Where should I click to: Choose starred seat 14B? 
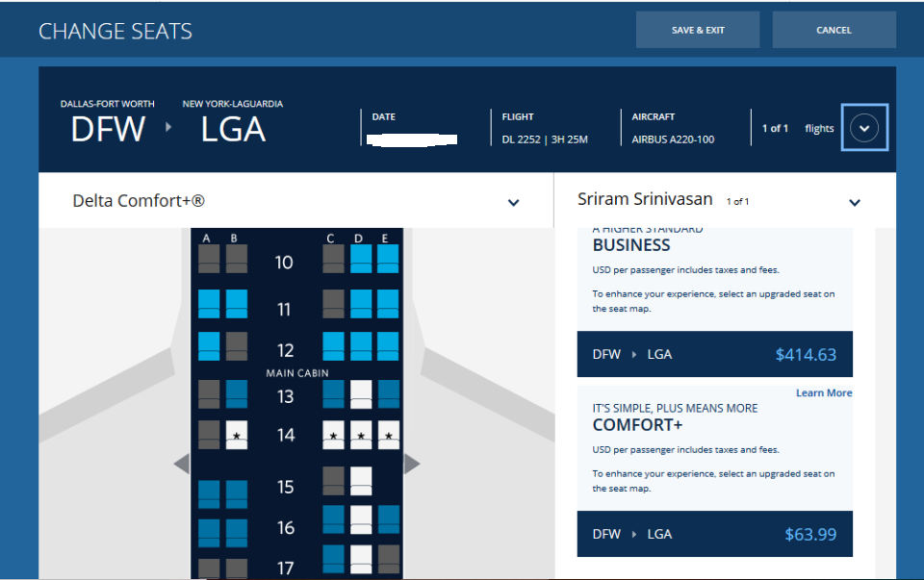click(x=237, y=435)
